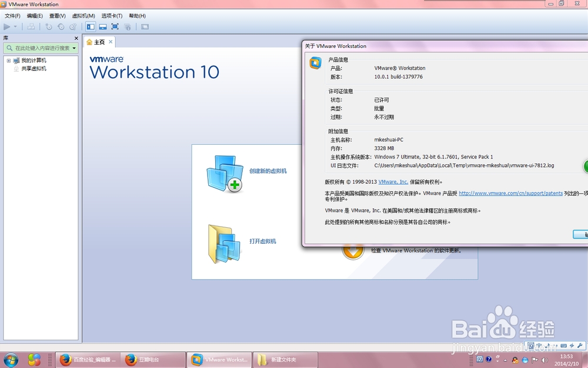Click the IME full/half-width moon icon
The image size is (588, 368).
tap(547, 346)
